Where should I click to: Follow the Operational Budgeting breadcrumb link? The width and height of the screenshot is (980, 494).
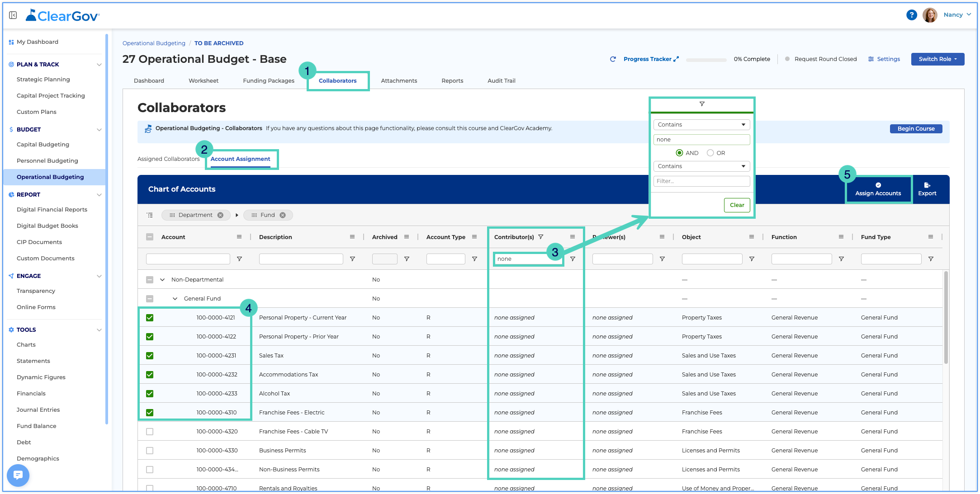pos(154,43)
